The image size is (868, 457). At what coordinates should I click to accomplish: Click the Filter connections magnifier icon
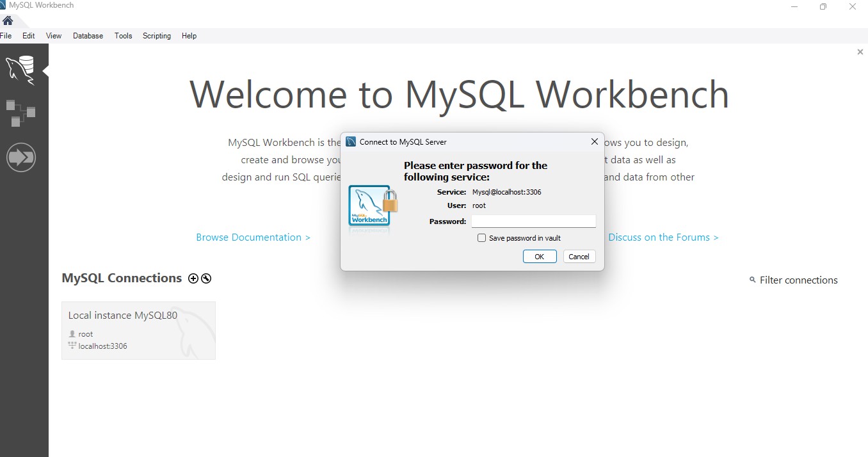[753, 280]
